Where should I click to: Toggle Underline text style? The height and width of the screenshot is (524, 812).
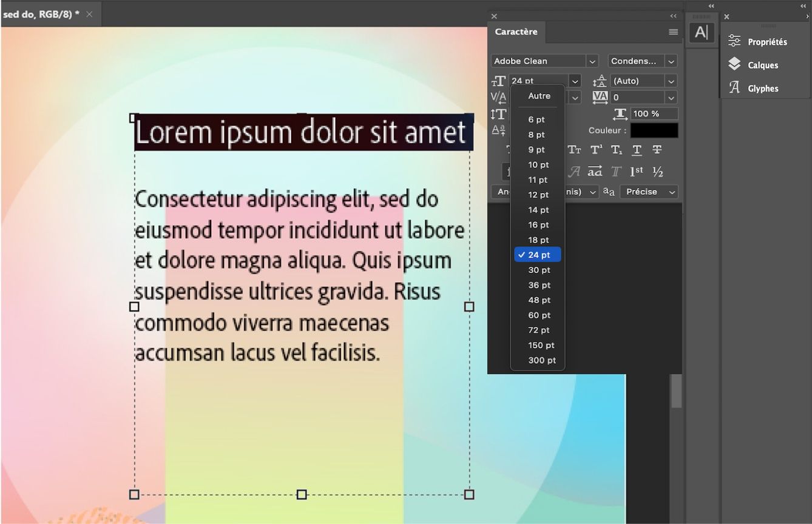pos(637,150)
